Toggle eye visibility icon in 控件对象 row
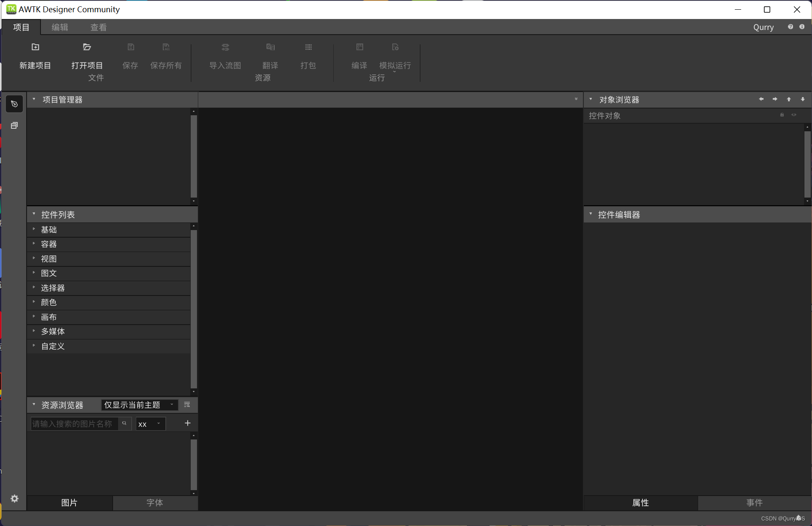The width and height of the screenshot is (812, 526). (794, 115)
